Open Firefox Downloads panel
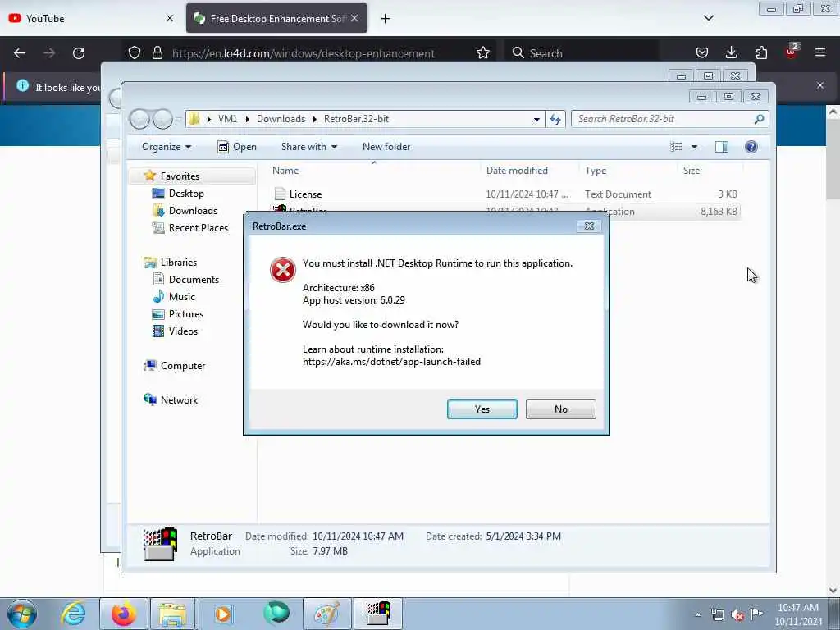 [x=731, y=53]
